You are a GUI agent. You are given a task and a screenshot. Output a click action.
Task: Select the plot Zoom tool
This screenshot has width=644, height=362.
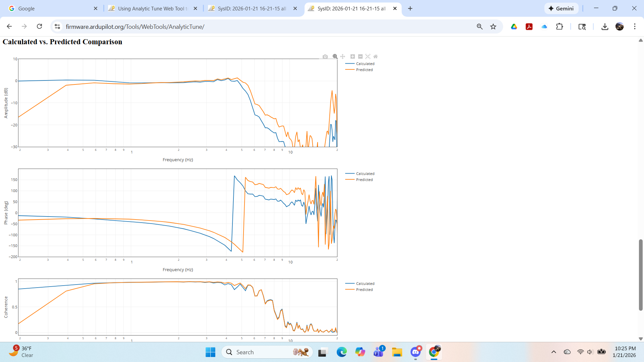pyautogui.click(x=335, y=57)
